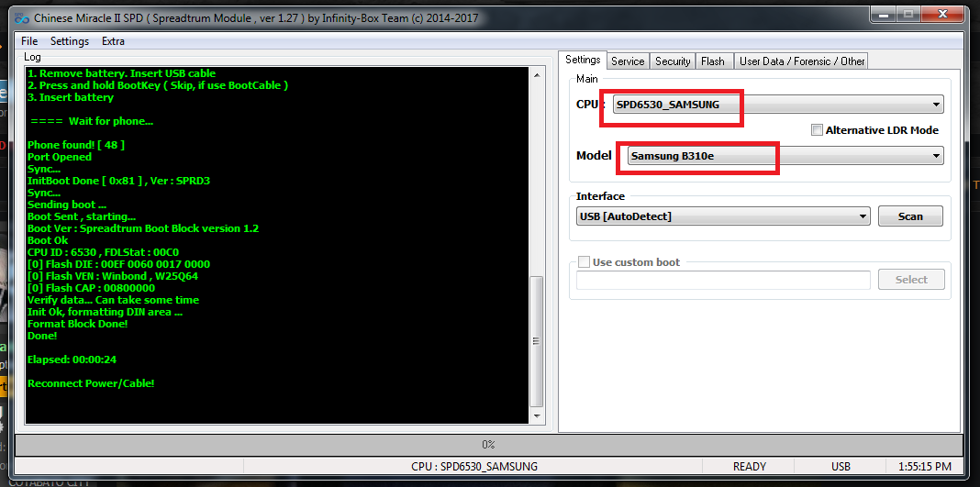Screen dimensions: 980x487
Task: Click the 'Reconnect Power/Cable!' log line
Action: tap(91, 383)
